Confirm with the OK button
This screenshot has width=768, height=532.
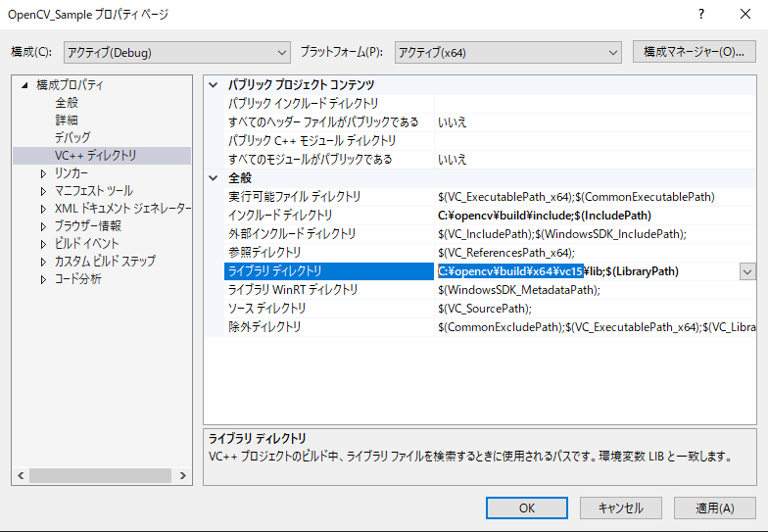tap(527, 508)
